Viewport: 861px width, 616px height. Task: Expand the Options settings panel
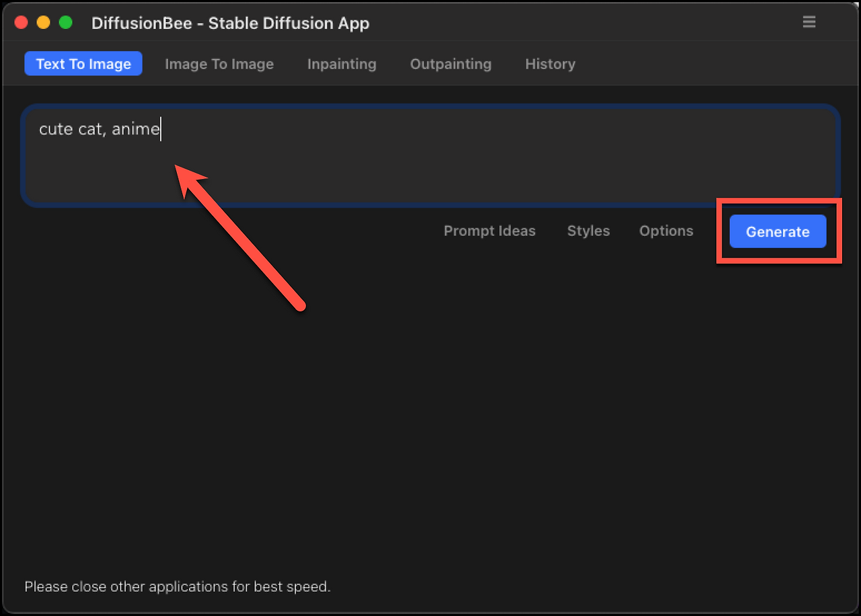(666, 231)
